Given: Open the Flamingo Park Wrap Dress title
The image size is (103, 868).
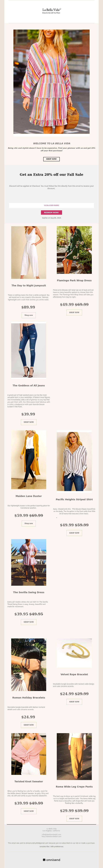Looking at the screenshot, I should [x=74, y=280].
